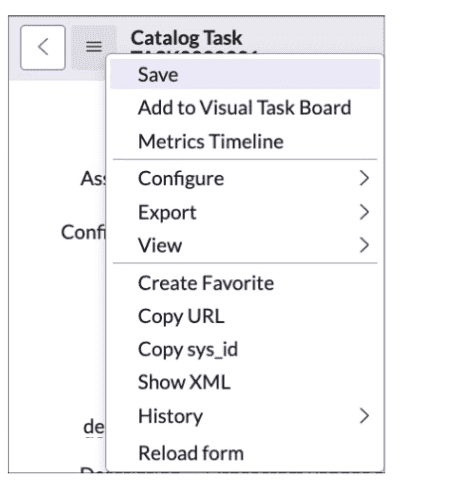Click the View chevron arrow
This screenshot has height=493, width=467.
click(364, 245)
